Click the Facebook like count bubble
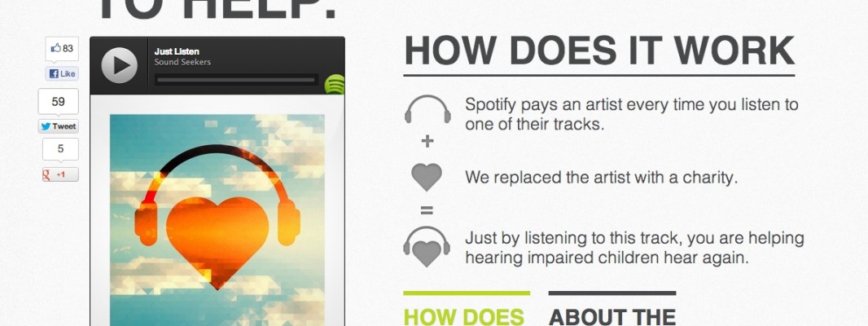868x326 pixels. pyautogui.click(x=62, y=49)
